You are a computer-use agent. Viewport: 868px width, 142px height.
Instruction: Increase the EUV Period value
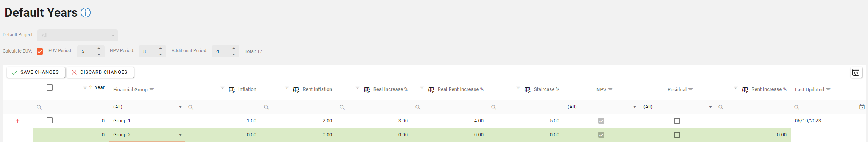click(x=99, y=48)
